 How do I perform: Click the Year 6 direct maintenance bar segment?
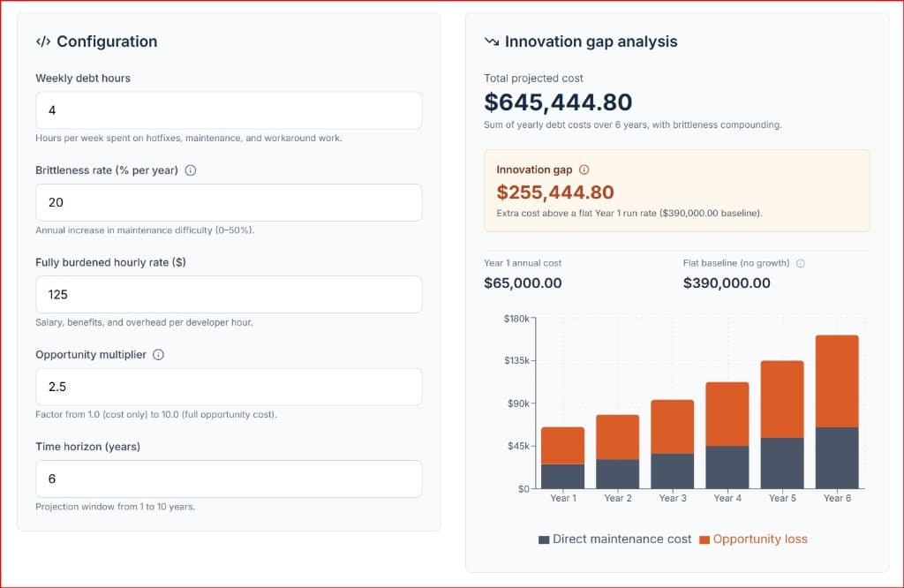837,457
